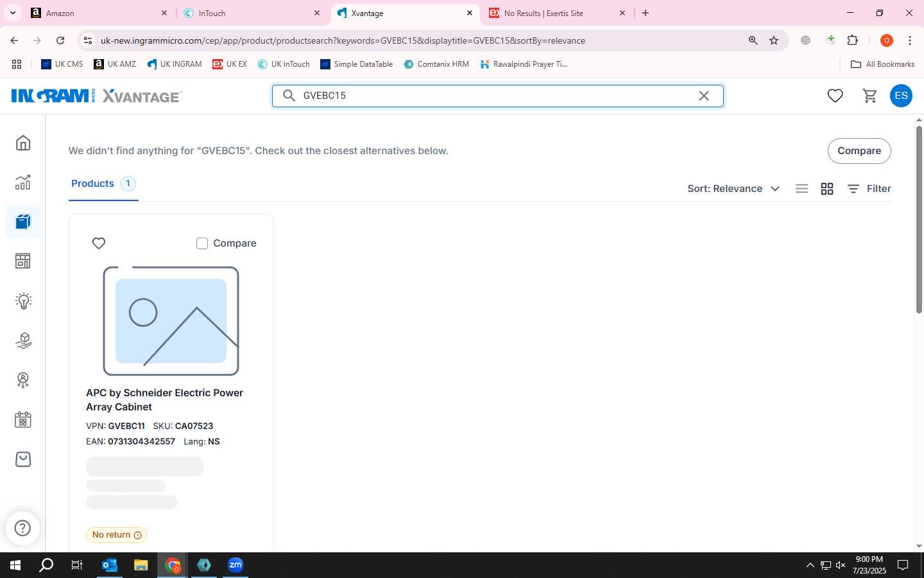This screenshot has width=924, height=578.
Task: Bookmark this page with the star
Action: (774, 40)
